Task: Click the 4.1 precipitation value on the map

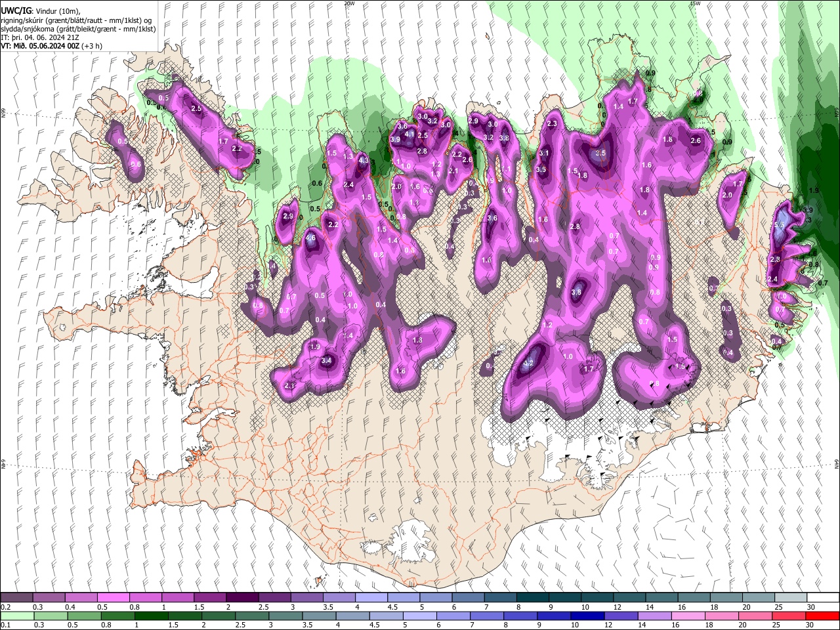Action: pyautogui.click(x=409, y=134)
